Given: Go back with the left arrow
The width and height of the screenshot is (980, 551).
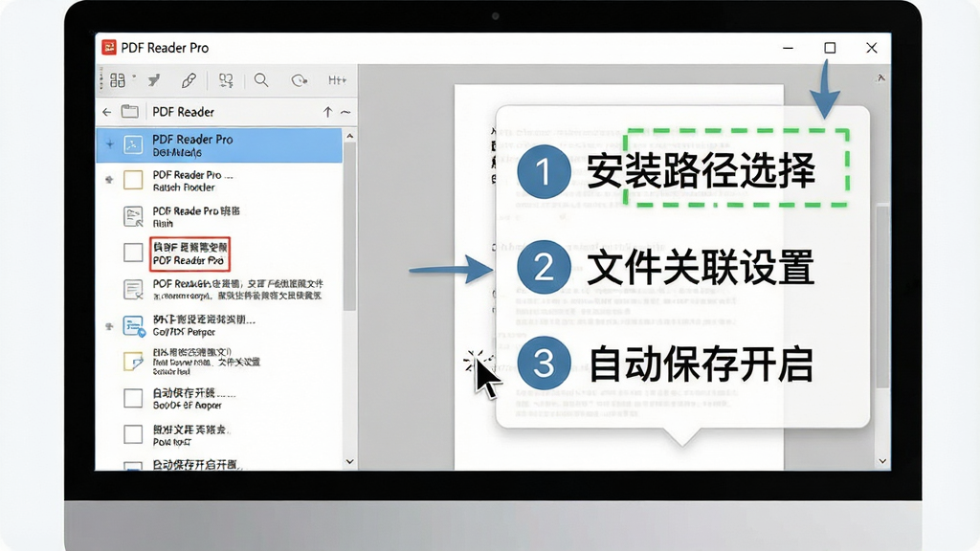Looking at the screenshot, I should pos(107,112).
